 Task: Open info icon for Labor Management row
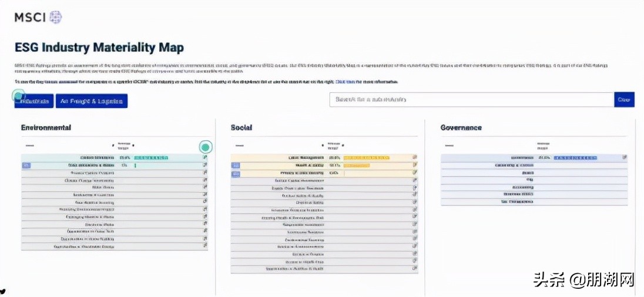pos(415,157)
